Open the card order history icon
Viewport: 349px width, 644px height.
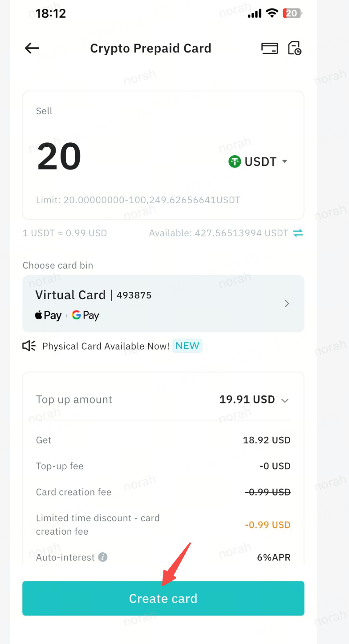click(x=295, y=48)
